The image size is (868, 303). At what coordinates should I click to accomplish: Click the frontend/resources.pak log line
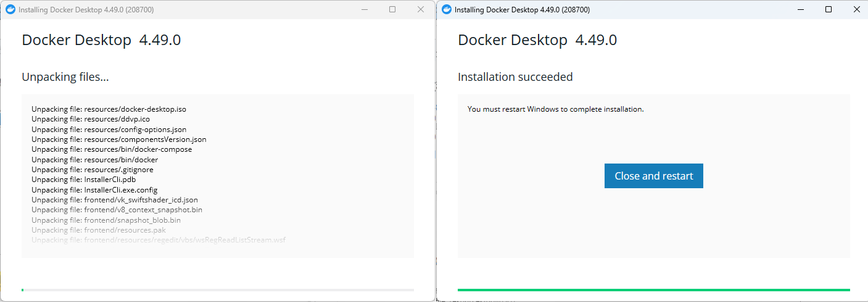click(x=99, y=230)
